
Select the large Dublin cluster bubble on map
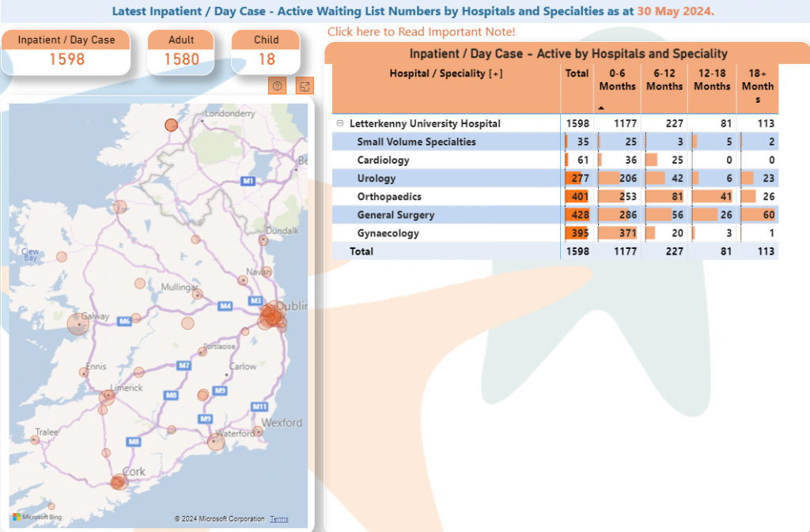[271, 315]
